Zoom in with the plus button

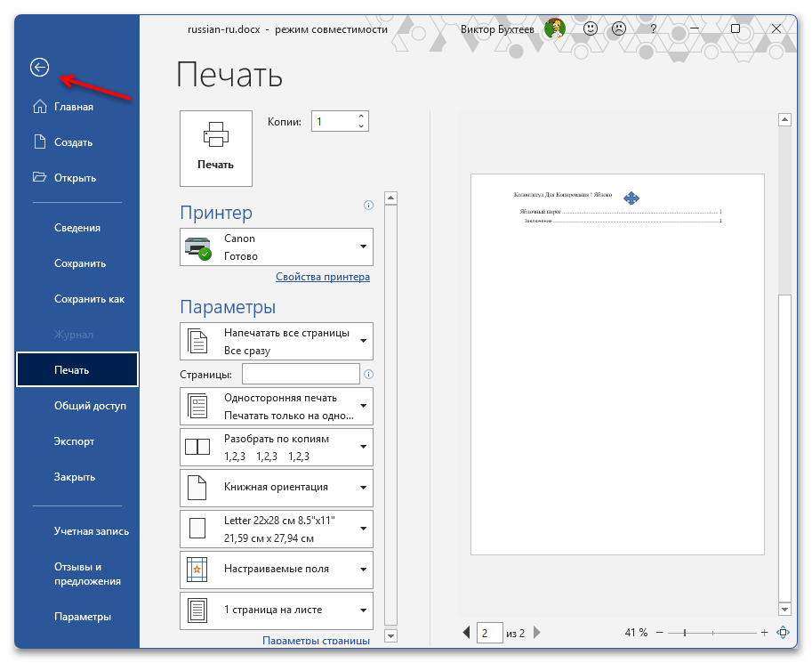click(764, 633)
